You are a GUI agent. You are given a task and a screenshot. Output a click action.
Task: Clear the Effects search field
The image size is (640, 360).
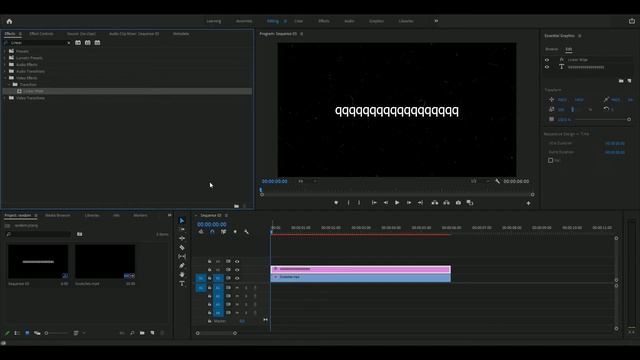[x=69, y=43]
